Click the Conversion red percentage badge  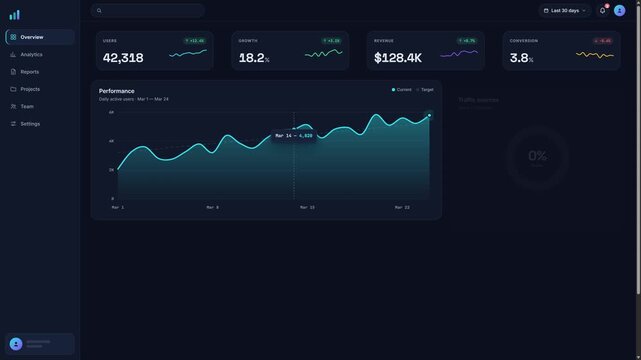point(603,41)
